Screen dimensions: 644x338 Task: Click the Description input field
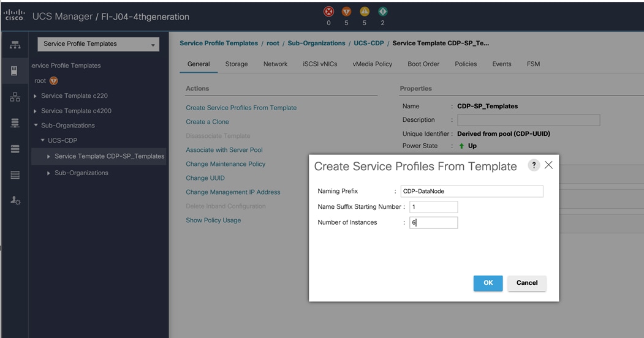pyautogui.click(x=529, y=120)
